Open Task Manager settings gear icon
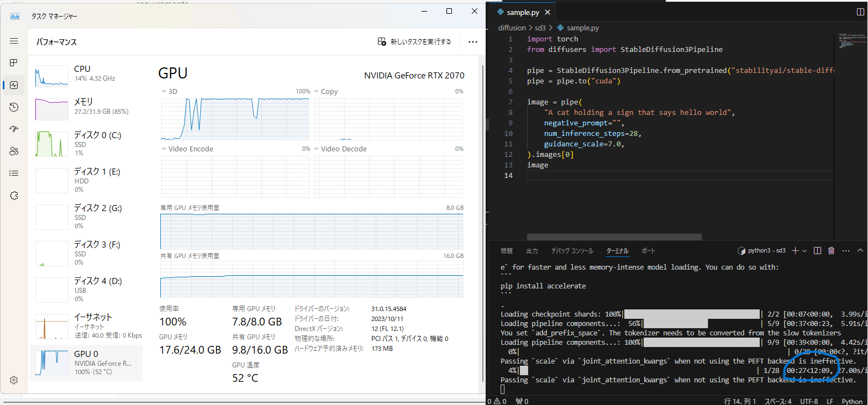Screen dimensions: 868x405 point(14,380)
